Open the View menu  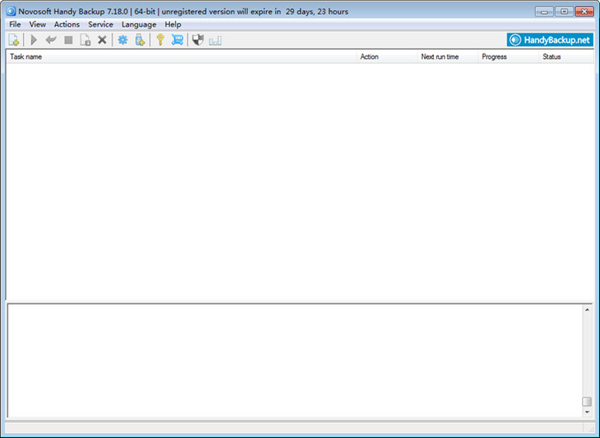(38, 24)
